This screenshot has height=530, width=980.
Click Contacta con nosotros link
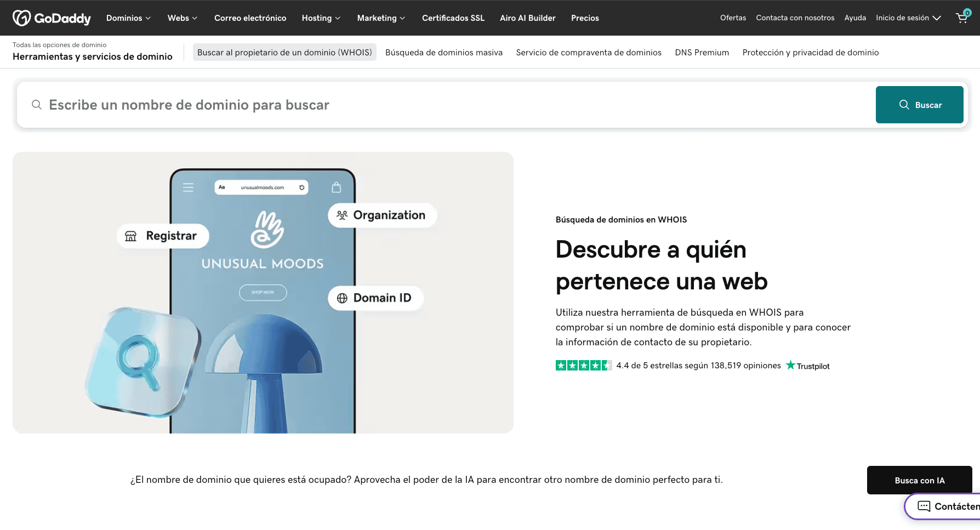(x=795, y=18)
